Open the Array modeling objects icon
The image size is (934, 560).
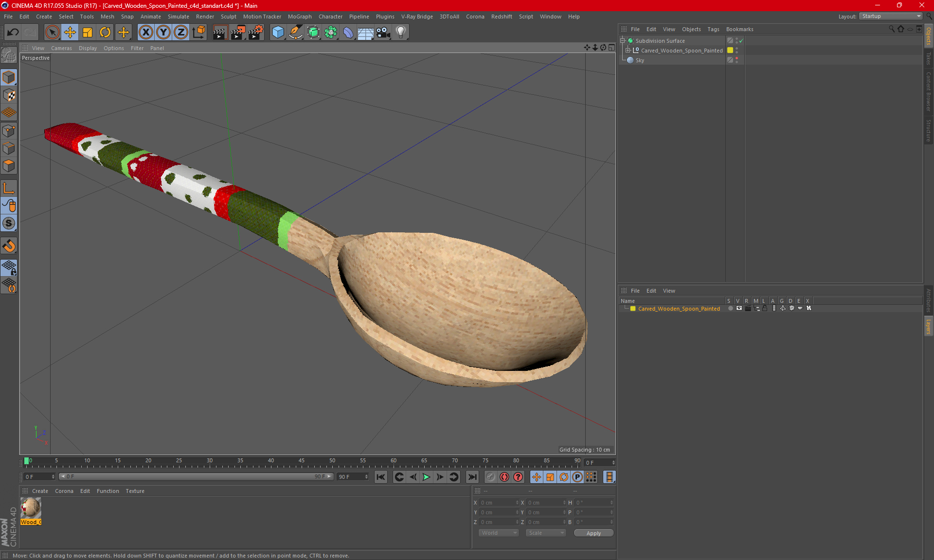pyautogui.click(x=331, y=33)
